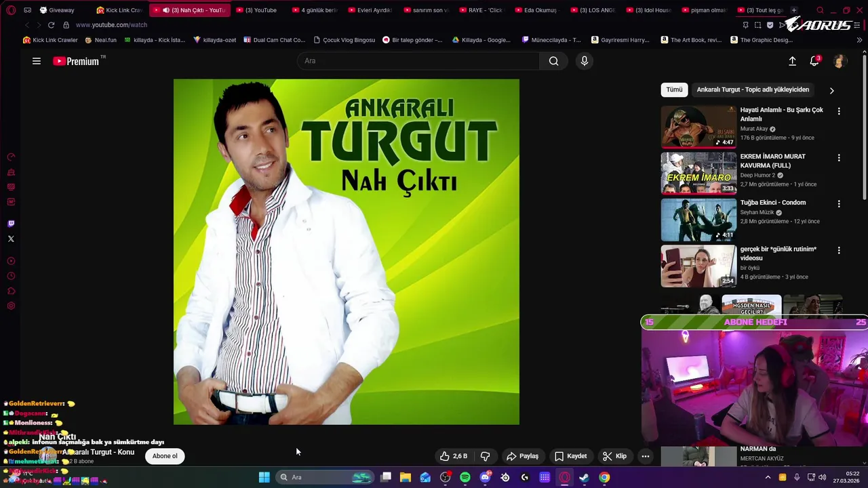Focus the YouTube Ara search field
This screenshot has width=868, height=488.
[x=418, y=61]
